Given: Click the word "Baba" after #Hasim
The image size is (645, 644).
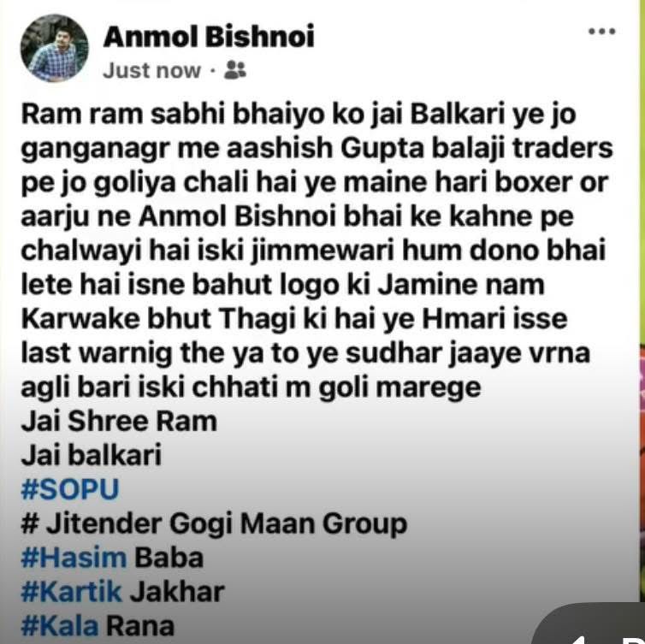Looking at the screenshot, I should point(169,558).
